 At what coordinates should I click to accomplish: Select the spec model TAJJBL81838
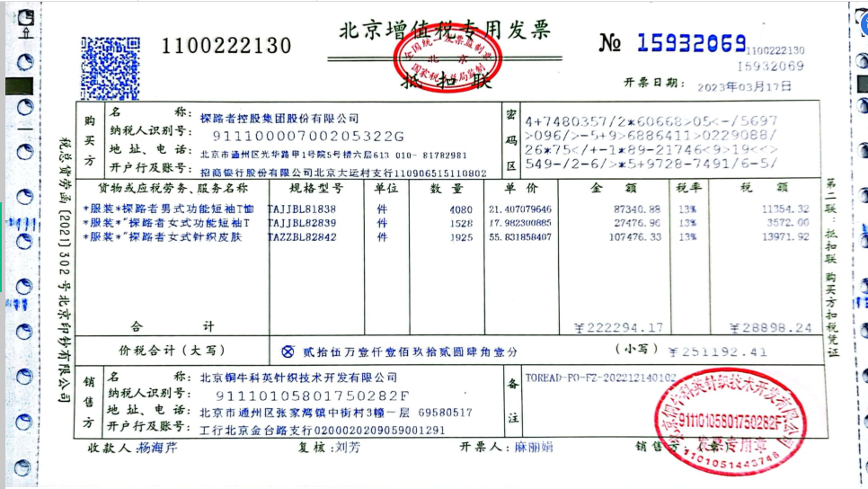[x=302, y=209]
